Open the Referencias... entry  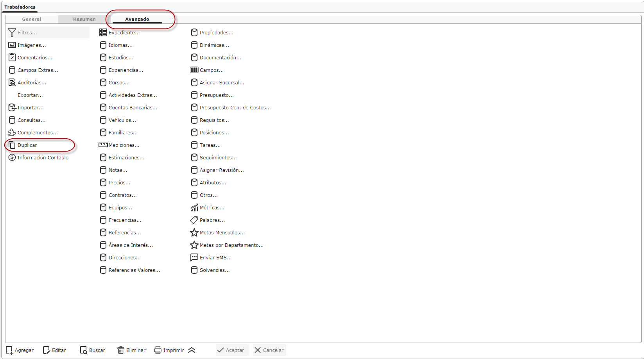(x=125, y=232)
